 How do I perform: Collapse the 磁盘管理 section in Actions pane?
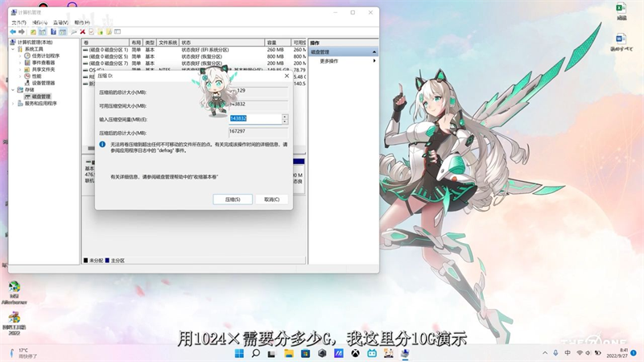(x=374, y=51)
